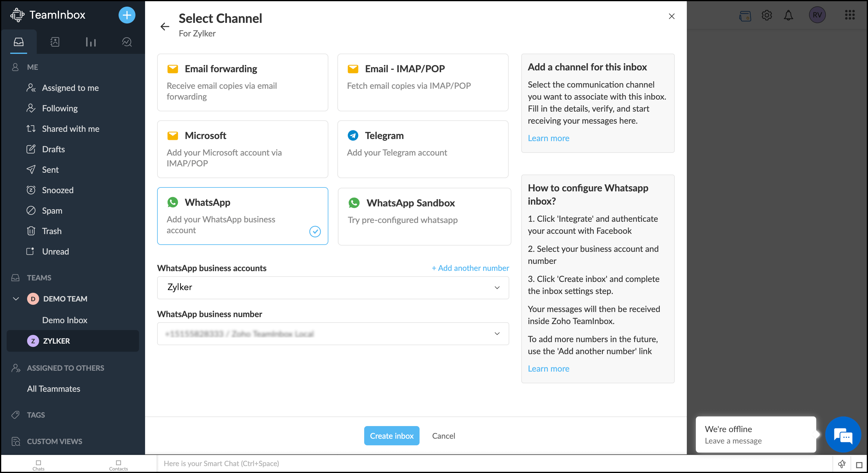The image size is (868, 473).
Task: Open the contacts tab icon in sidebar
Action: click(54, 42)
